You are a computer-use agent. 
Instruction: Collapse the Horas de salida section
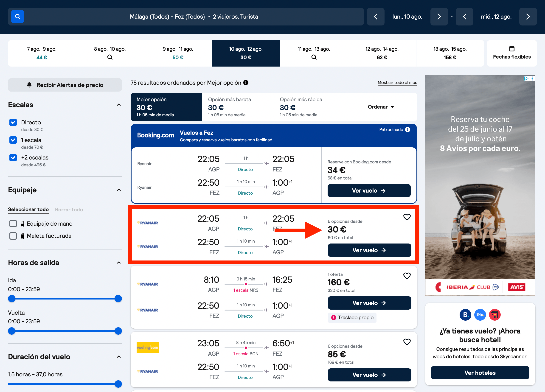tap(119, 263)
